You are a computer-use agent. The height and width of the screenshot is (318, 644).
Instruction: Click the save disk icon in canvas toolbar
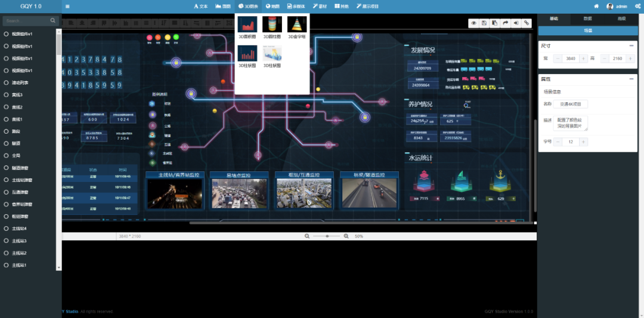(x=484, y=23)
